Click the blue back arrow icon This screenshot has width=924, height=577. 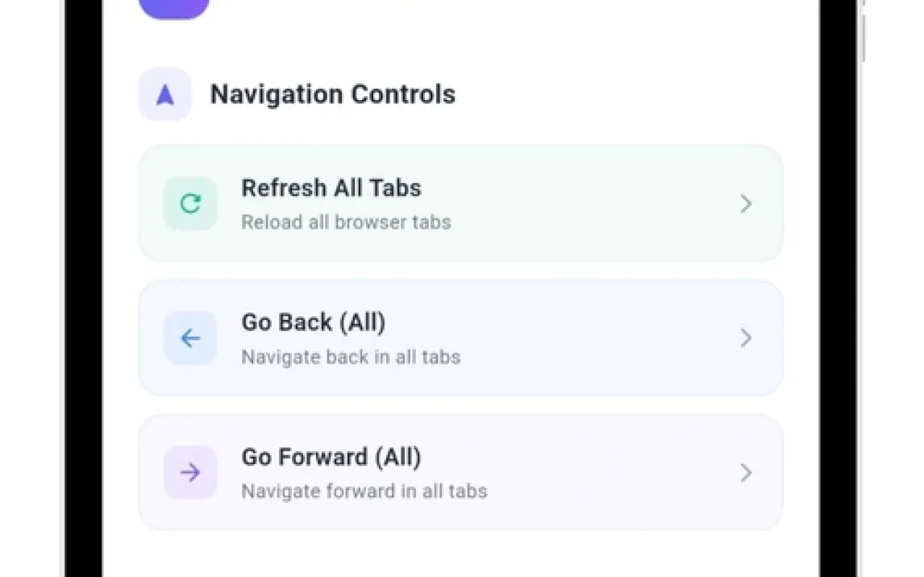[190, 338]
